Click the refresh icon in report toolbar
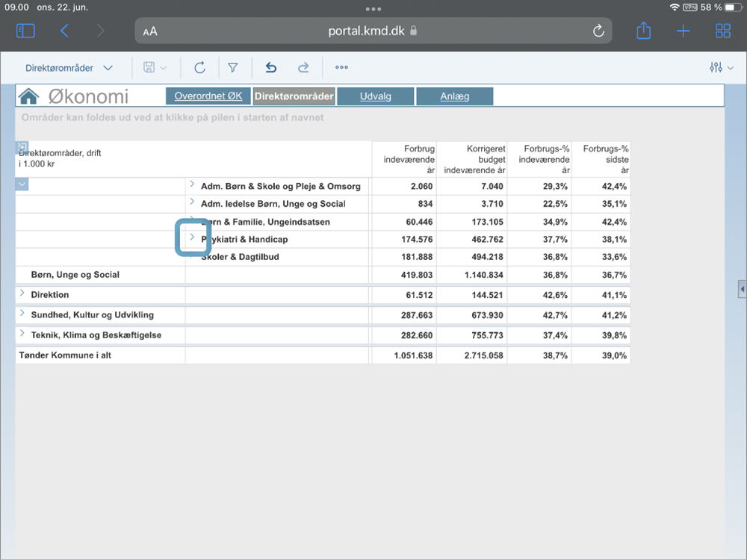Screen dimensions: 747x560 (x=199, y=68)
